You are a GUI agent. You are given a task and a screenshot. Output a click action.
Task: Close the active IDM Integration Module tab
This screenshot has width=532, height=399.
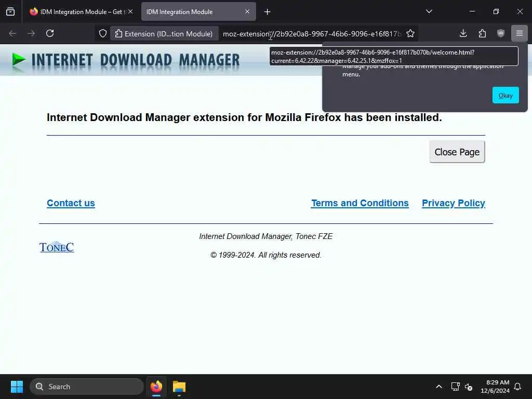pyautogui.click(x=247, y=11)
